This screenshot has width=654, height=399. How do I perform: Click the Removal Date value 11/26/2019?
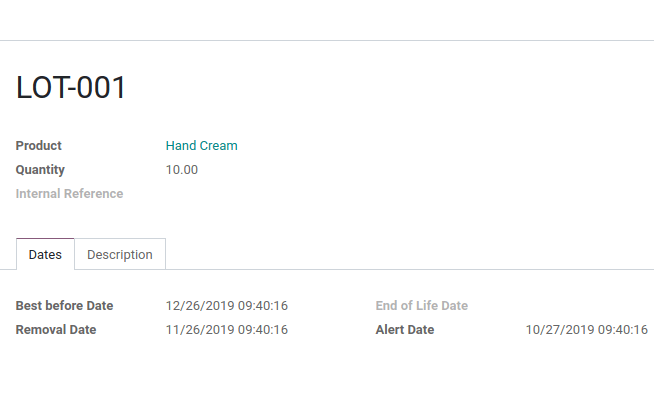pyautogui.click(x=226, y=330)
